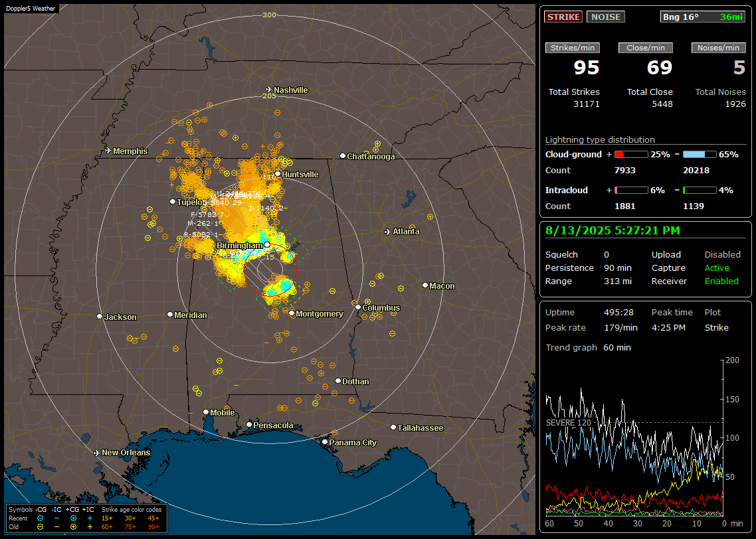This screenshot has width=756, height=539.
Task: Click the Receiver status Enabled
Action: pyautogui.click(x=721, y=281)
